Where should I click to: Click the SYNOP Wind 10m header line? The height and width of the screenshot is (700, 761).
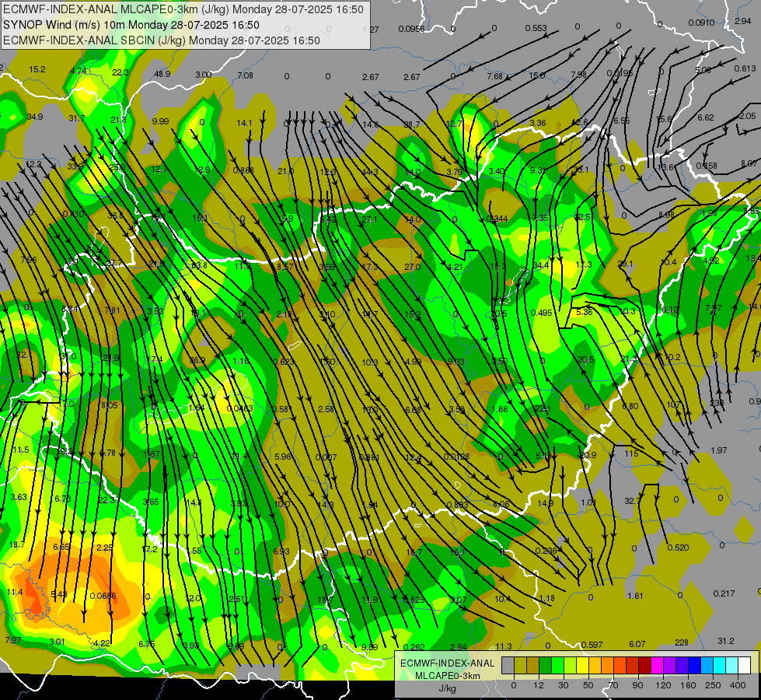[x=131, y=25]
